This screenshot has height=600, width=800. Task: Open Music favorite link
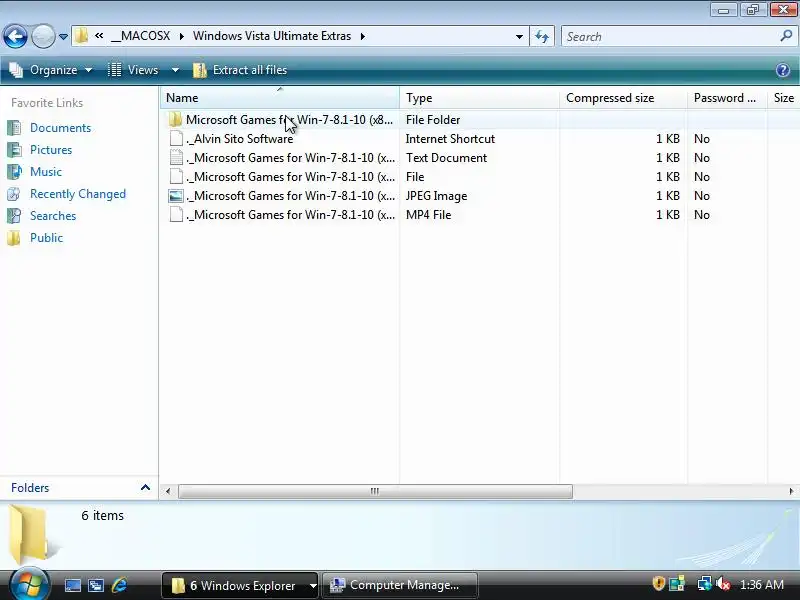(46, 172)
